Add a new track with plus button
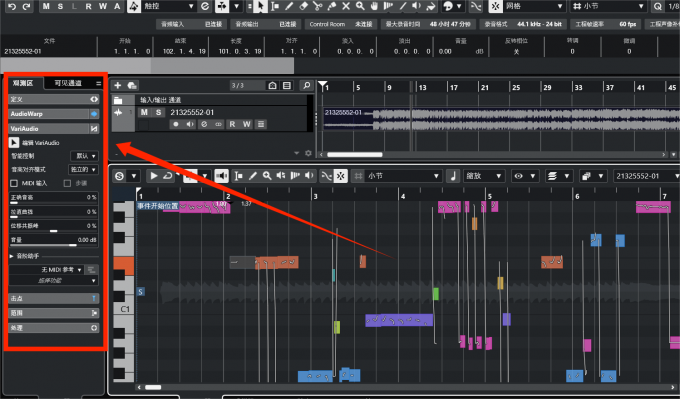Viewport: 680px width, 399px height. (118, 85)
